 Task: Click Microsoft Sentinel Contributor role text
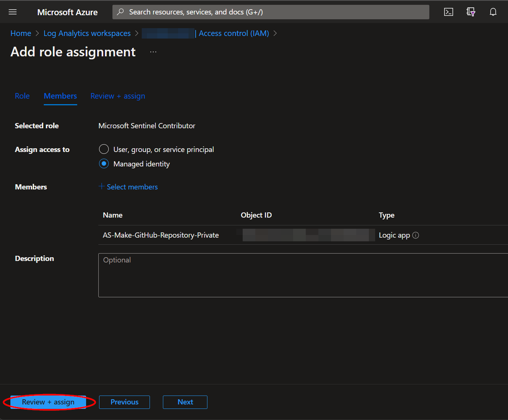click(x=147, y=126)
